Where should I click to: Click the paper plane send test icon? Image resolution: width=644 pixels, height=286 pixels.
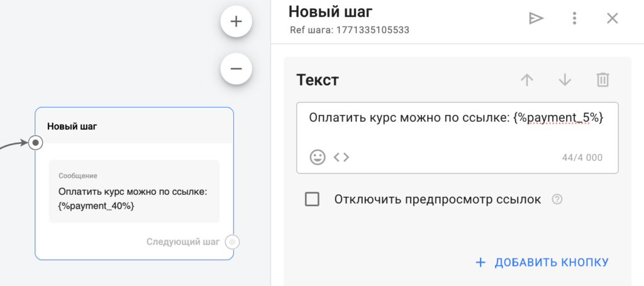(535, 18)
